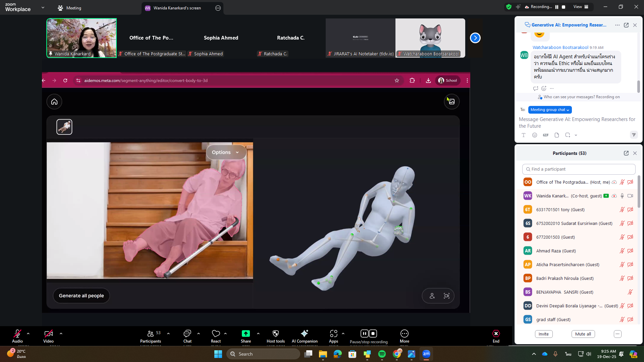Image resolution: width=644 pixels, height=362 pixels.
Task: Expand the Meeting group chat dropdown
Action: click(x=550, y=110)
